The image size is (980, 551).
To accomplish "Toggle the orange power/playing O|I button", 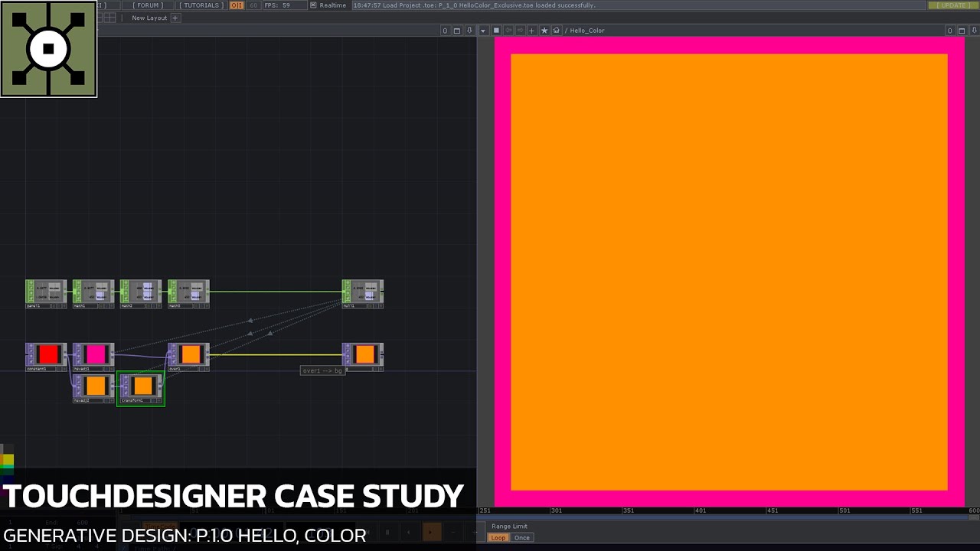I will [237, 5].
